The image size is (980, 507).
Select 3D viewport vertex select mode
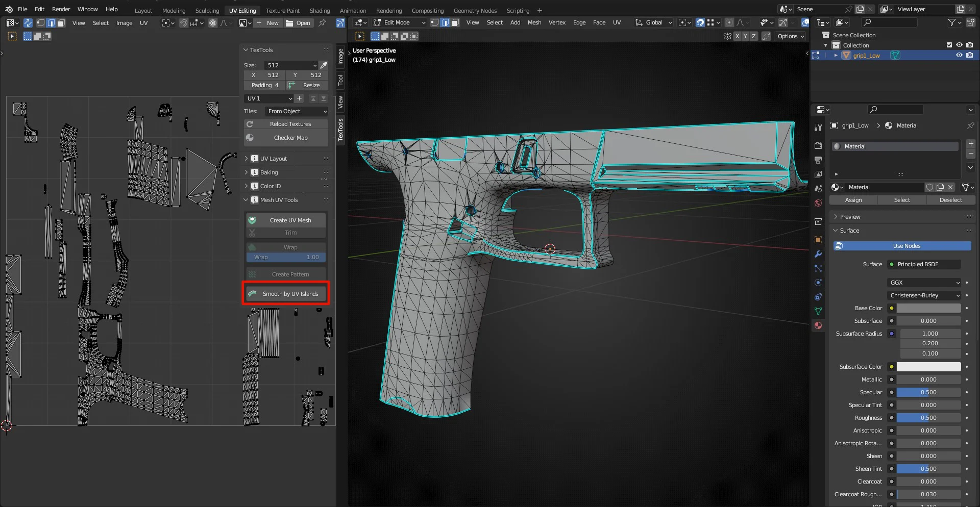[435, 22]
